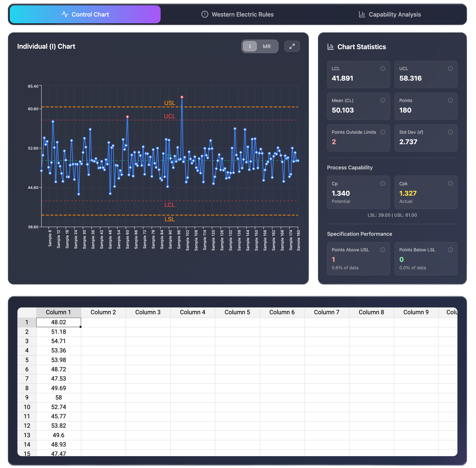This screenshot has width=476, height=468.
Task: Click '0.6% of data' text
Action: click(345, 268)
